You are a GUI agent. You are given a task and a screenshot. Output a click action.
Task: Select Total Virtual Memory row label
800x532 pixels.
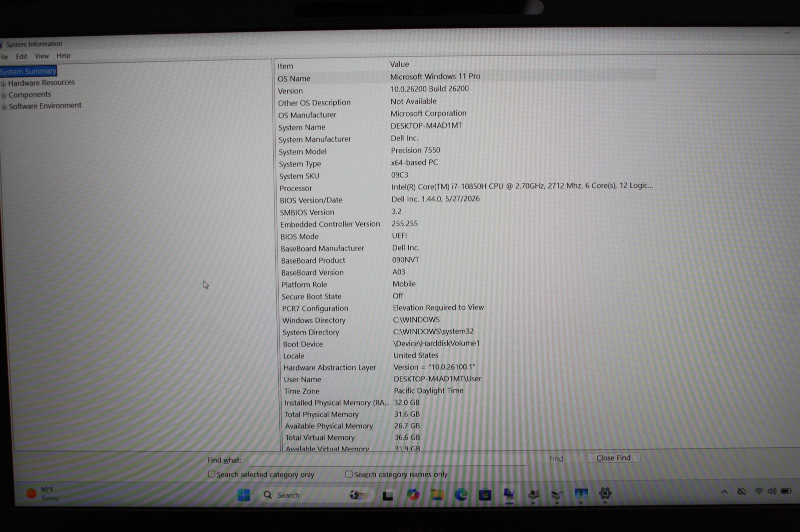click(320, 437)
